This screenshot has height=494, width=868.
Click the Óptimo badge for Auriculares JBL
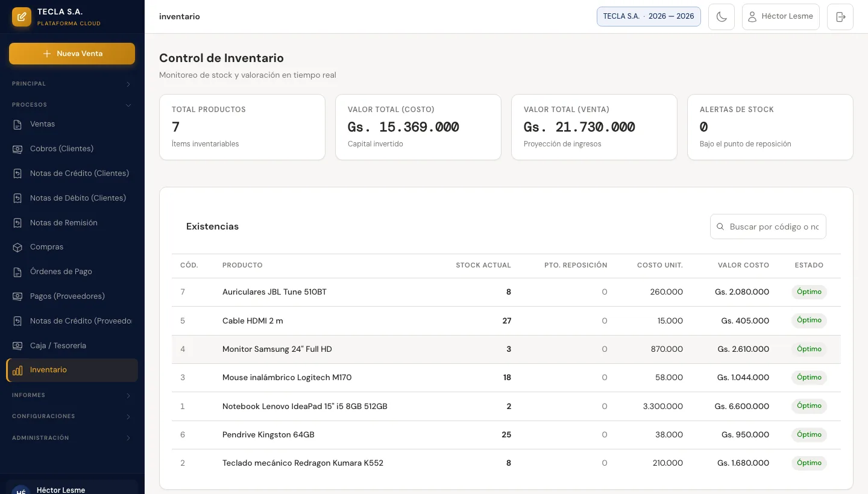click(809, 292)
